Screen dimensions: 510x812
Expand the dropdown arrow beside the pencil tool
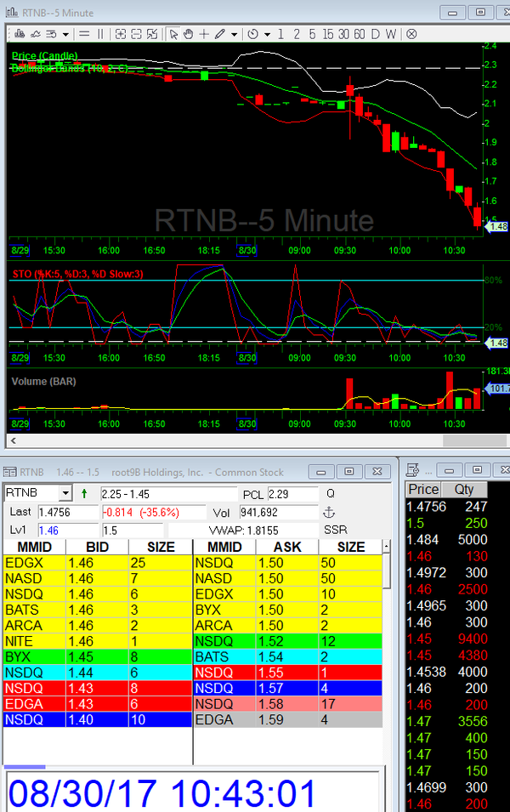pyautogui.click(x=235, y=34)
